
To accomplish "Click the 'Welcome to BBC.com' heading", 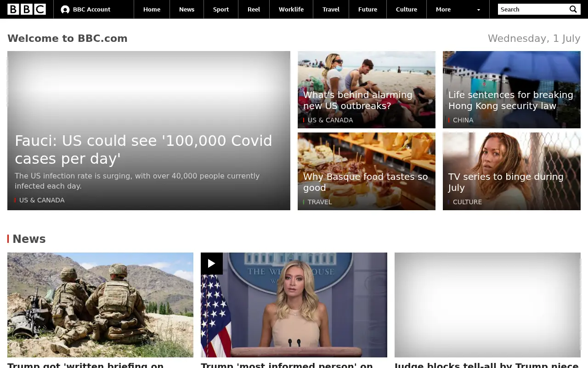I will pyautogui.click(x=68, y=38).
